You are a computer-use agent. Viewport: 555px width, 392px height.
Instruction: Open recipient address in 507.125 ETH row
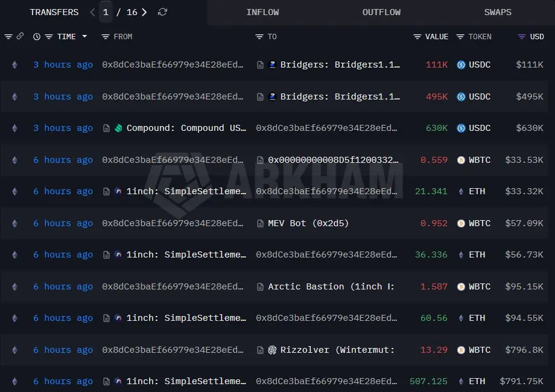click(x=326, y=381)
